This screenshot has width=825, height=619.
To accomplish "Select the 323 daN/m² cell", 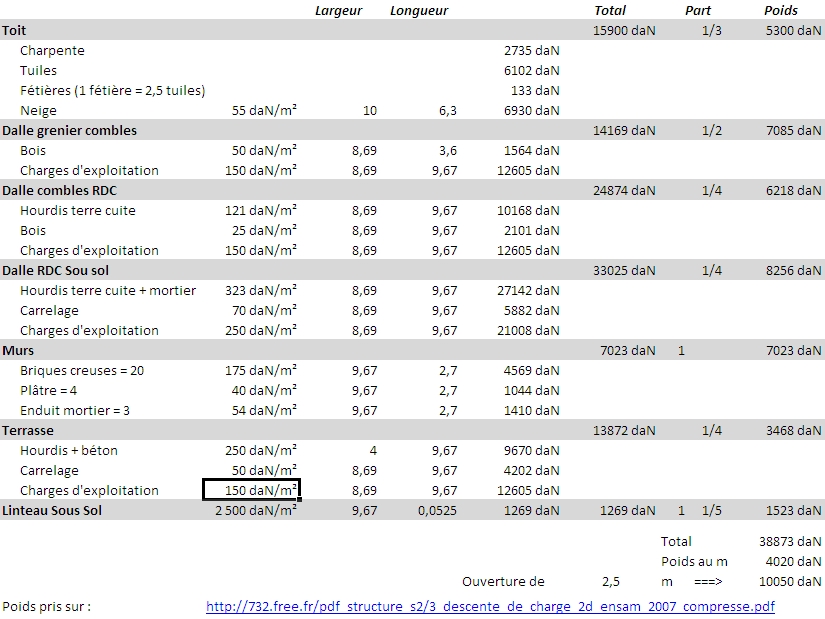I will tap(261, 291).
